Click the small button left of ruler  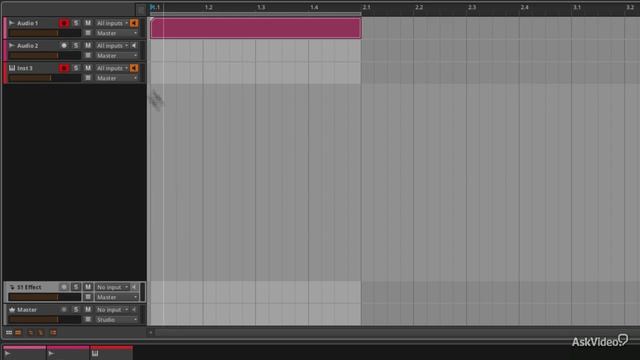click(x=141, y=9)
